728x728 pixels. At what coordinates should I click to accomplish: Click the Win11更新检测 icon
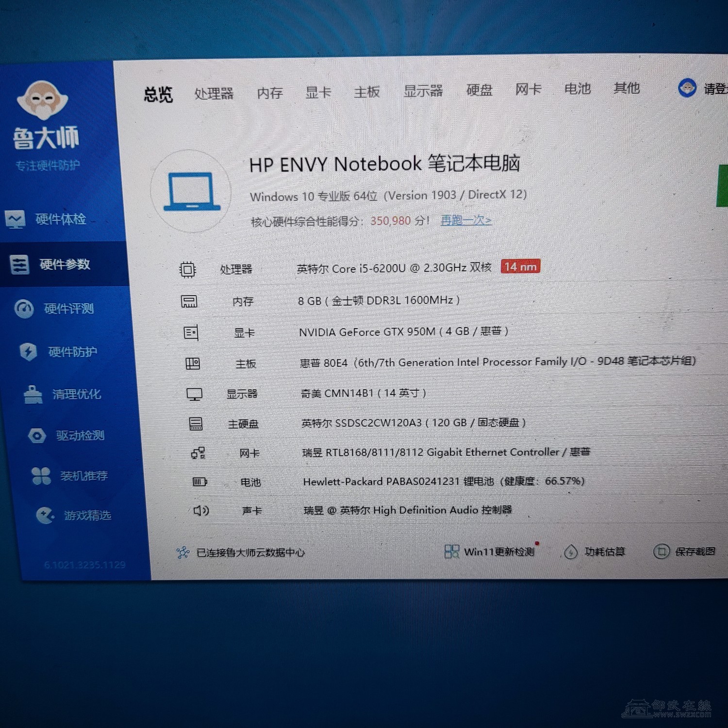coord(451,551)
